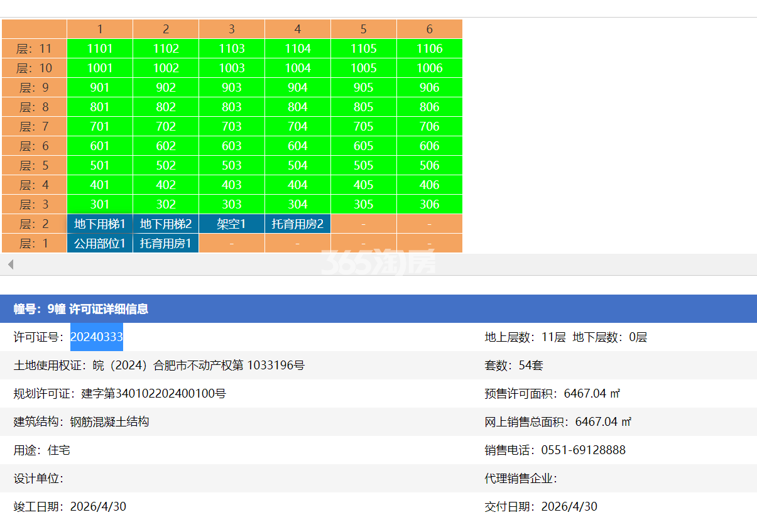This screenshot has width=757, height=532.
Task: Select unit 1101 cell
Action: pyautogui.click(x=100, y=48)
